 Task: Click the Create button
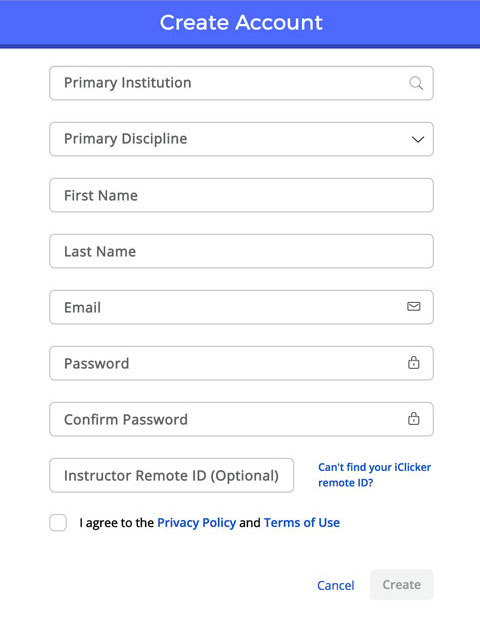click(x=401, y=585)
